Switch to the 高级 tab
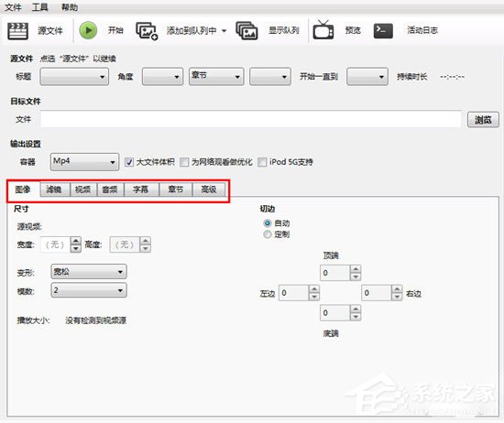This screenshot has width=504, height=423. coord(209,190)
